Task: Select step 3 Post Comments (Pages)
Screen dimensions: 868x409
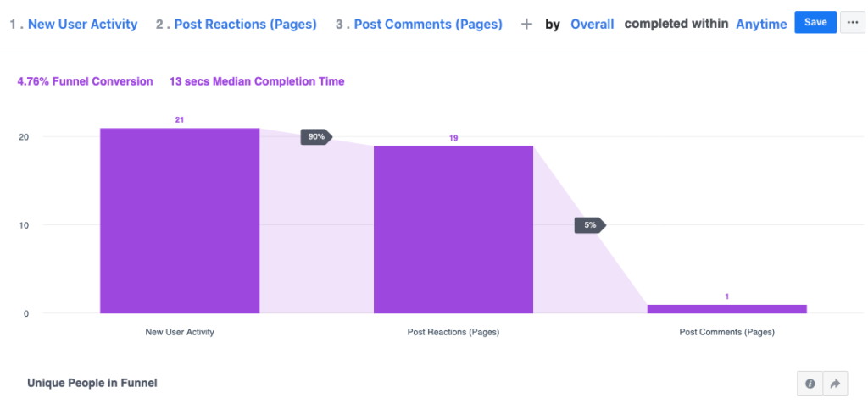Action: point(427,25)
